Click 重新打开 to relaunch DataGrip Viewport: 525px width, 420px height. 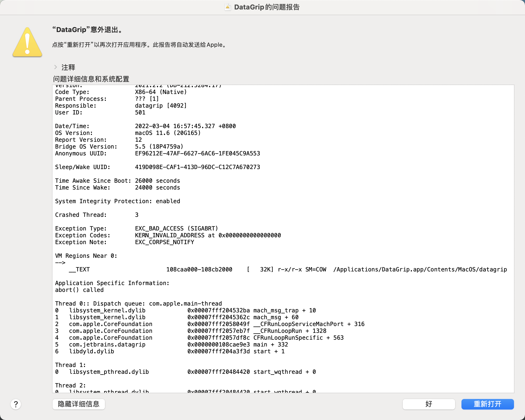pos(487,404)
